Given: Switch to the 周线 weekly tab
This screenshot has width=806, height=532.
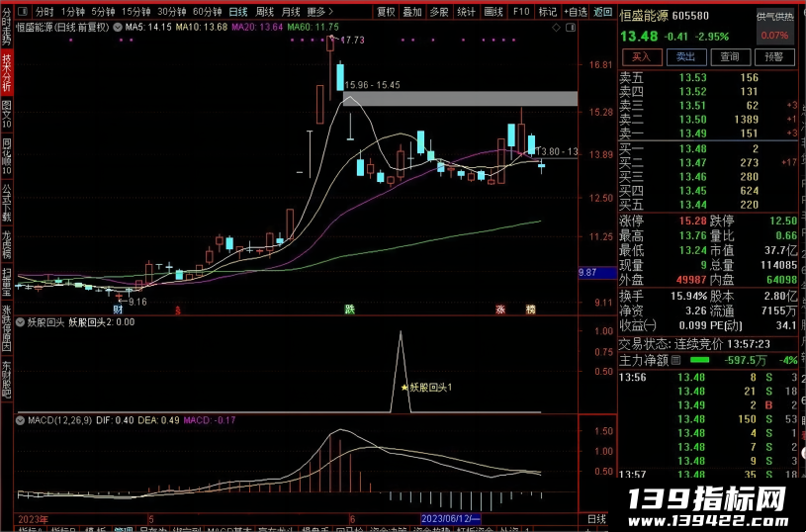Looking at the screenshot, I should [265, 11].
